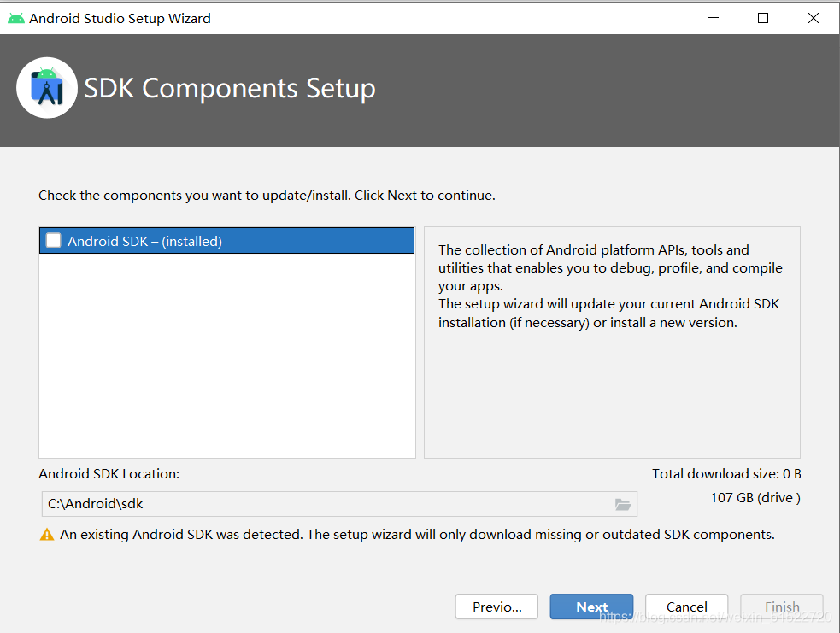Click the Android icon in the title bar
This screenshot has width=840, height=633.
coord(16,18)
